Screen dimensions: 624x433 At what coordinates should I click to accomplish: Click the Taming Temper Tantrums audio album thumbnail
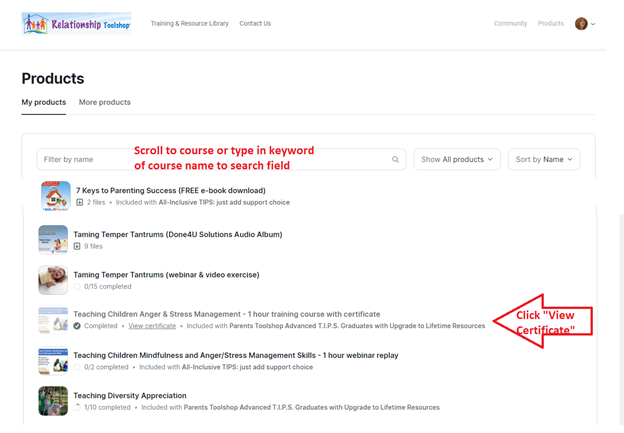(53, 240)
